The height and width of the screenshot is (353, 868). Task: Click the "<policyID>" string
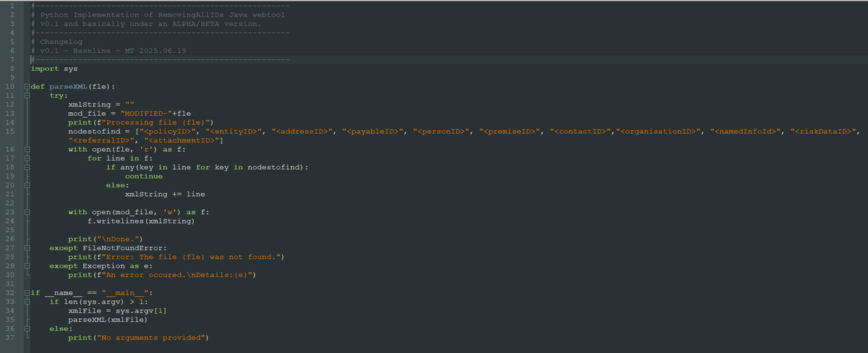170,132
